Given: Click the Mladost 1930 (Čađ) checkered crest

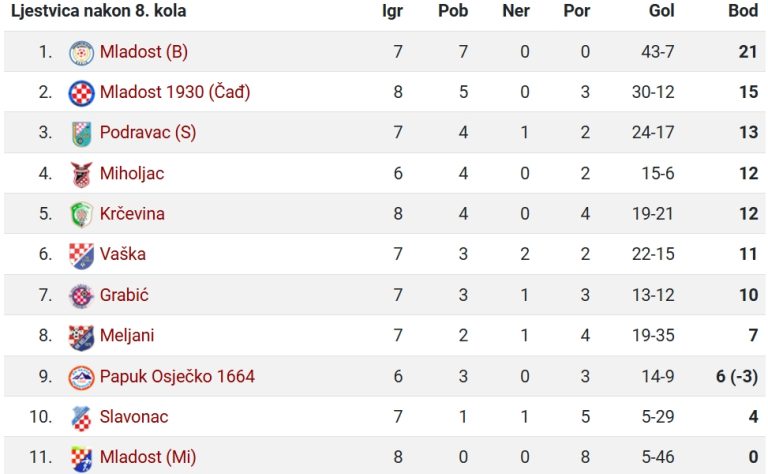Looking at the screenshot, I should tap(81, 93).
